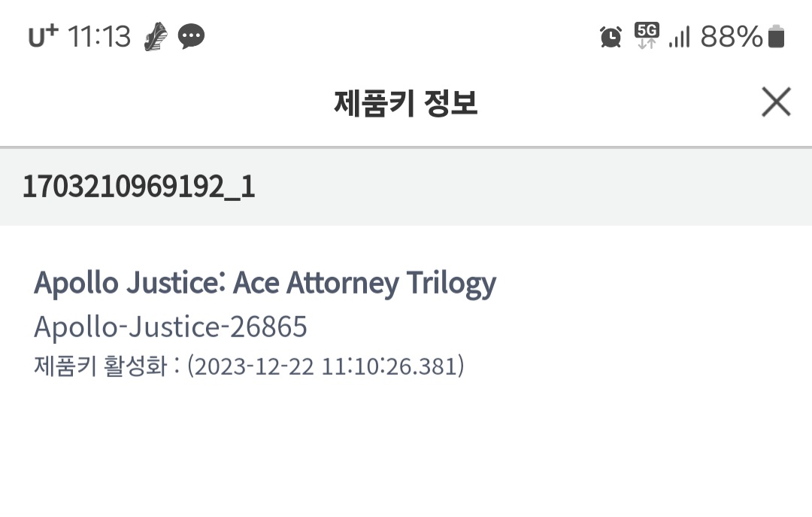The width and height of the screenshot is (812, 517).
Task: Tap the battery icon
Action: 777,36
